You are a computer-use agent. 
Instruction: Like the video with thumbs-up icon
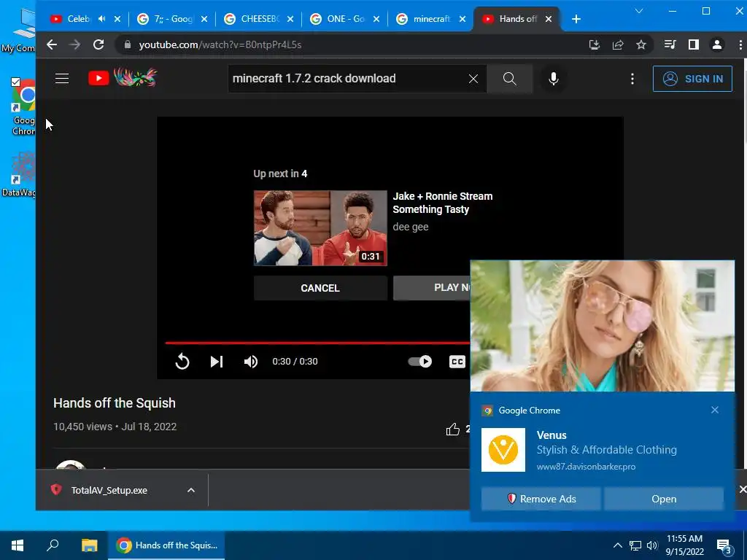pos(452,429)
